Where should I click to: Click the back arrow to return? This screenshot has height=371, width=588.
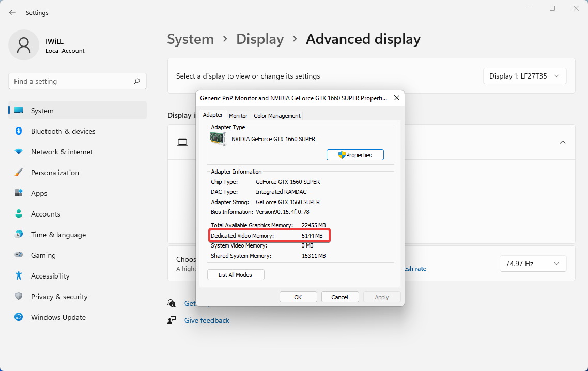[11, 12]
